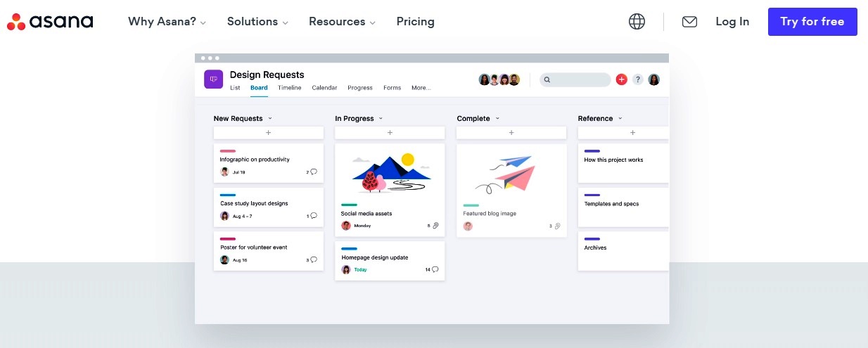The height and width of the screenshot is (348, 868).
Task: Expand the Why Asana? menu
Action: tap(167, 22)
